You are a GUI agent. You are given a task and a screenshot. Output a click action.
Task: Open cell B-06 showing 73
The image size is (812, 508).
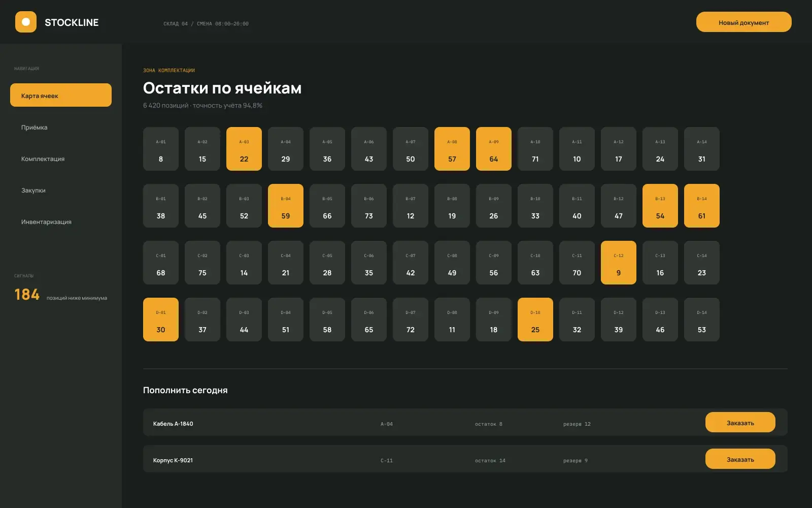[369, 206]
